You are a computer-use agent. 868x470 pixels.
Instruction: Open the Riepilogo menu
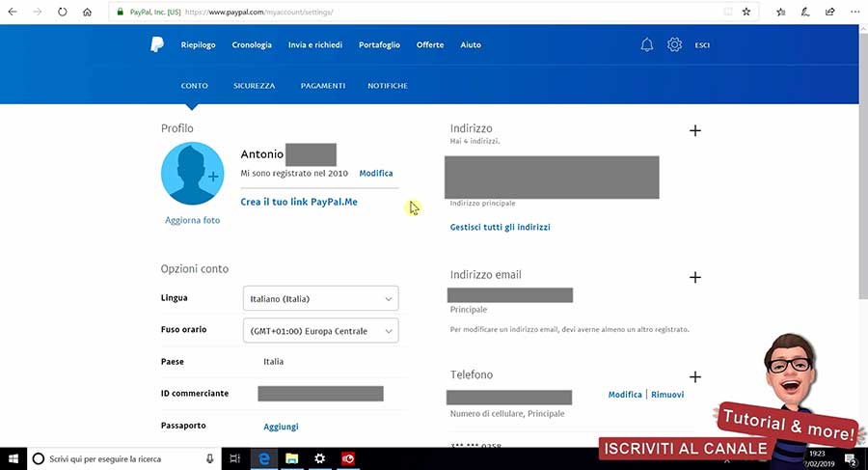198,45
